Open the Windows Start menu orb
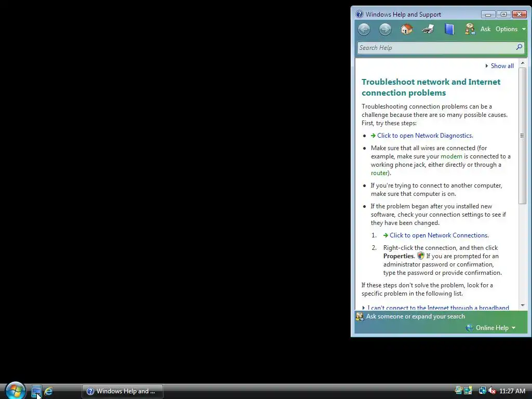The height and width of the screenshot is (399, 532). (15, 391)
